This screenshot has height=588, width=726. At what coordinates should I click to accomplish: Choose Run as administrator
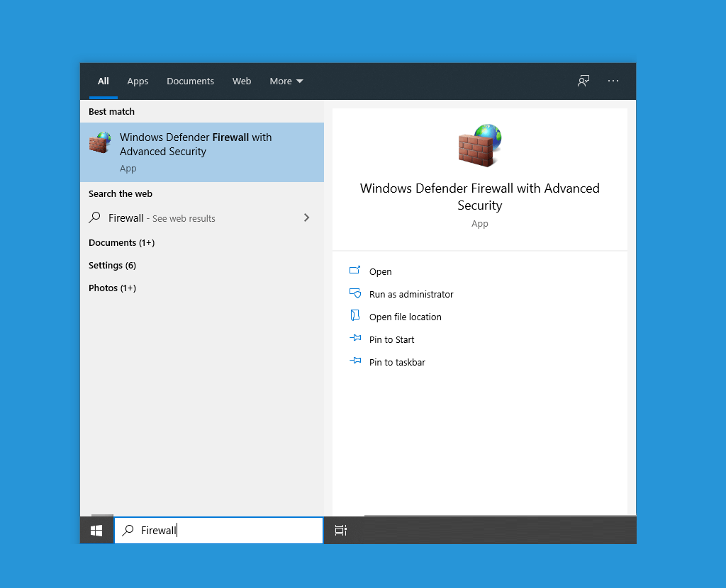411,294
